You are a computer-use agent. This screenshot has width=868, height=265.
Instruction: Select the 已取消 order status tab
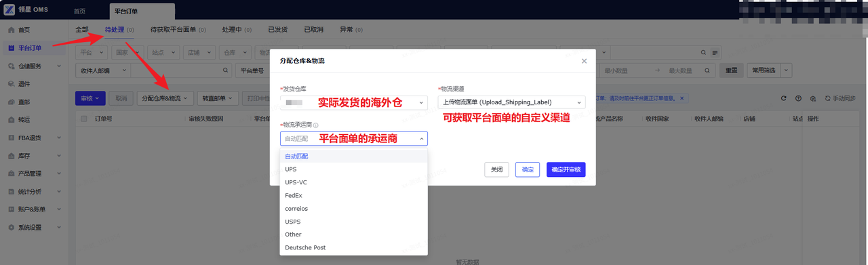point(314,30)
